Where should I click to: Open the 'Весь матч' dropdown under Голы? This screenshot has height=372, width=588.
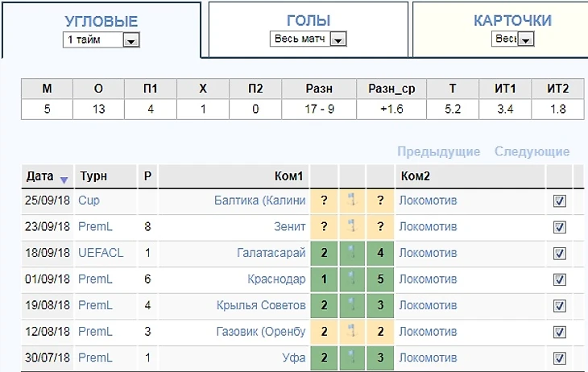tap(338, 39)
